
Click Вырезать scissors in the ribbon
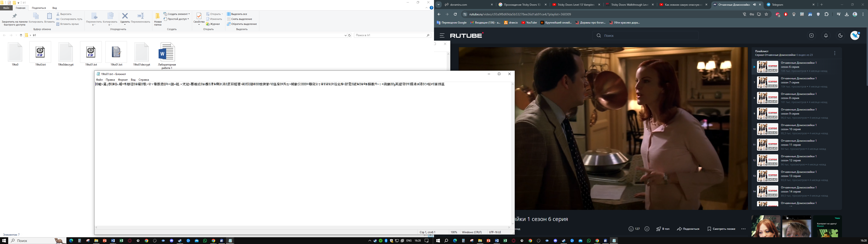pyautogui.click(x=64, y=14)
